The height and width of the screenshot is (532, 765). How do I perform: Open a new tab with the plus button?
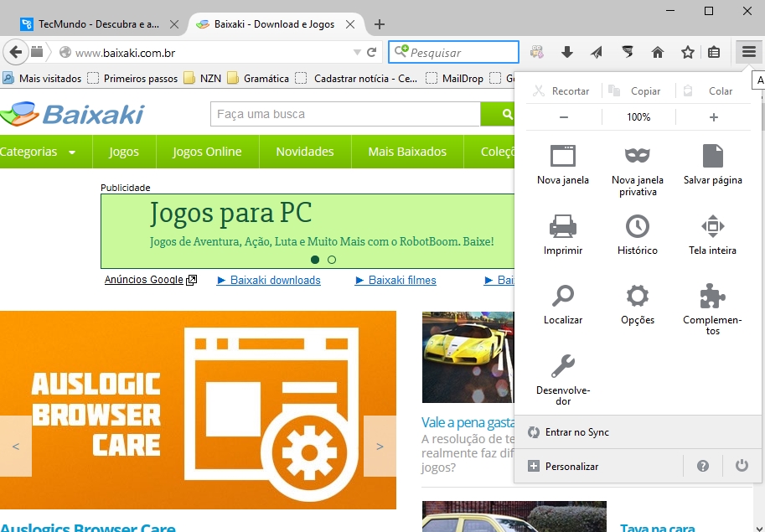click(x=380, y=24)
